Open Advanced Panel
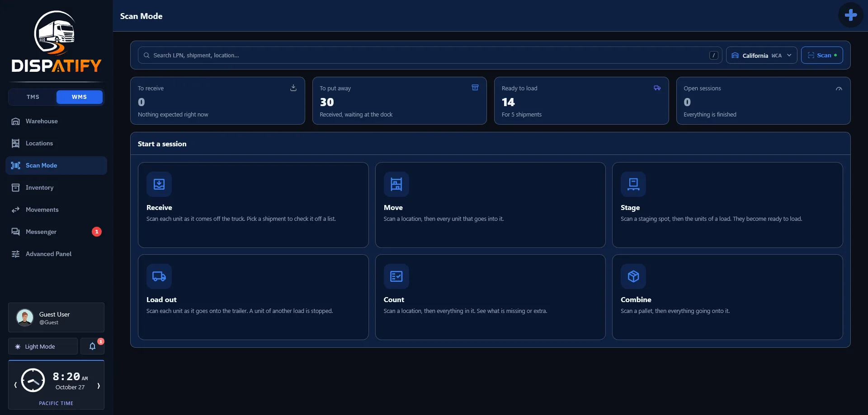 point(56,254)
